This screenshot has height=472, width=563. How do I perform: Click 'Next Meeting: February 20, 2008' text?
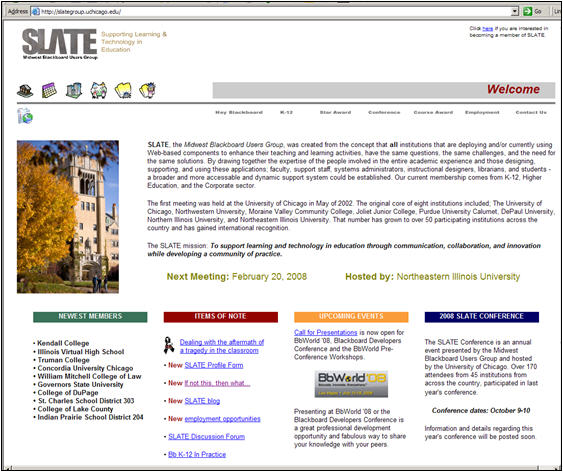[237, 277]
